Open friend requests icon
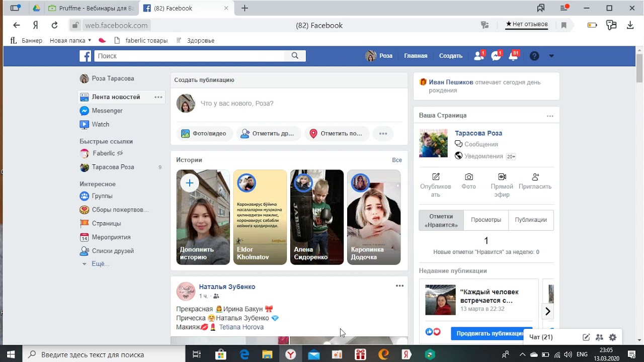 pyautogui.click(x=479, y=56)
